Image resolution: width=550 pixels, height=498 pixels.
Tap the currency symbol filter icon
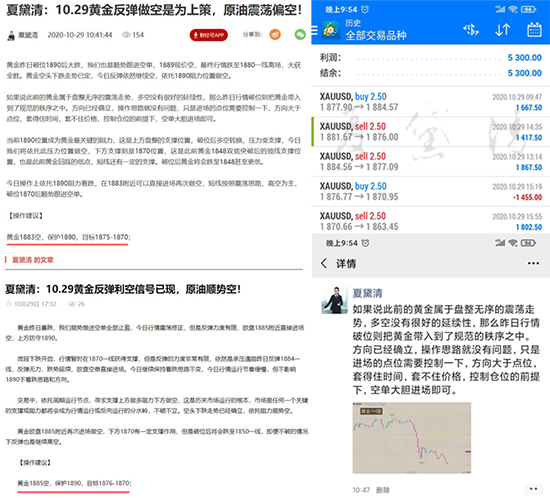point(471,30)
